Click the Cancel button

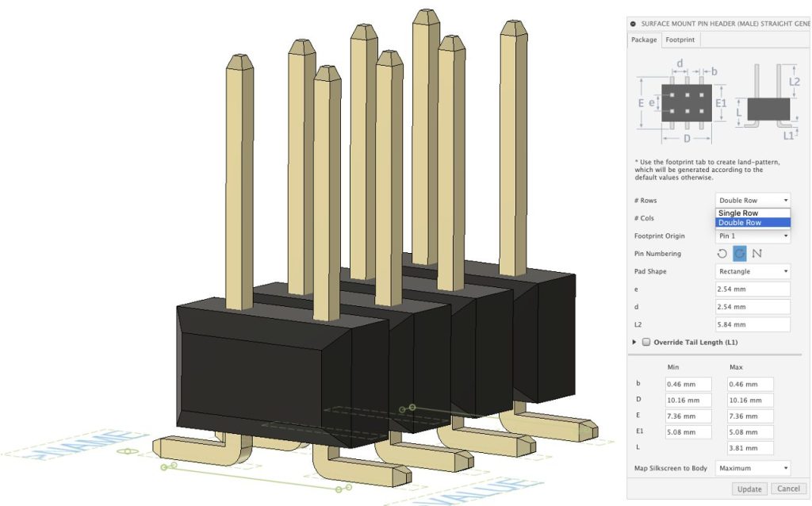coord(788,489)
